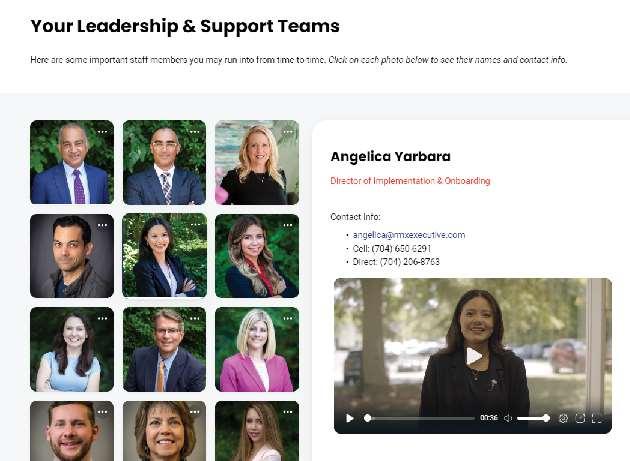Open ellipsis menu on woman in pink blazer photo
The image size is (630, 461).
(x=288, y=318)
